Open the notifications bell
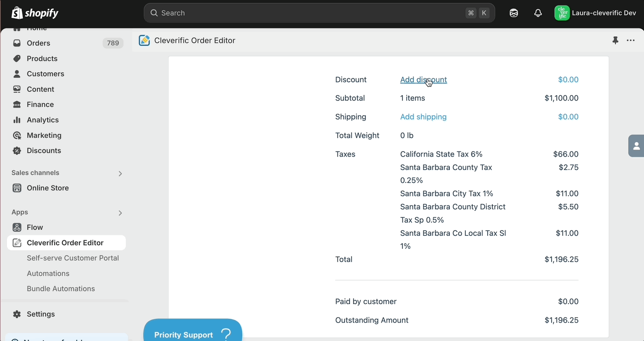 [538, 13]
